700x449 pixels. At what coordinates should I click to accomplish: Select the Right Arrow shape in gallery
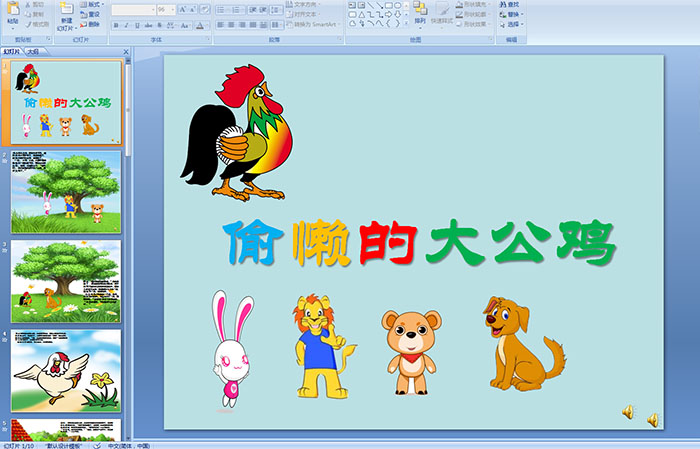click(389, 15)
